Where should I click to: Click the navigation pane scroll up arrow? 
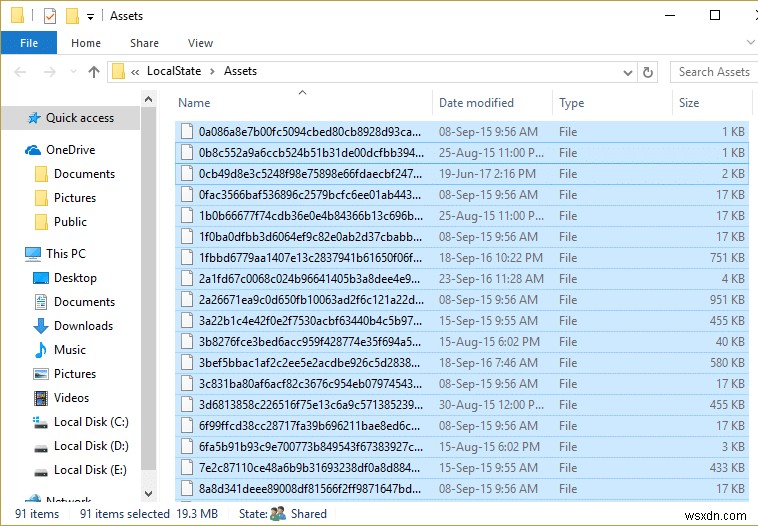(148, 100)
